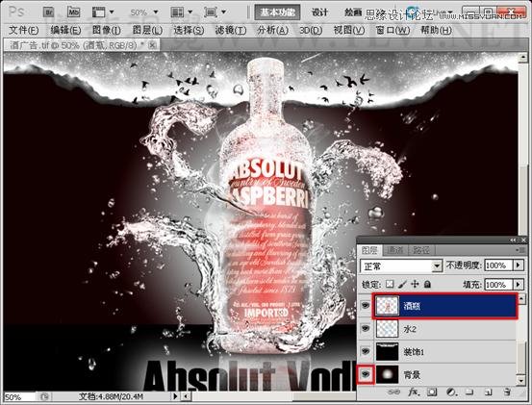Select the 基本功能 workspace button
The image size is (532, 405).
277,13
